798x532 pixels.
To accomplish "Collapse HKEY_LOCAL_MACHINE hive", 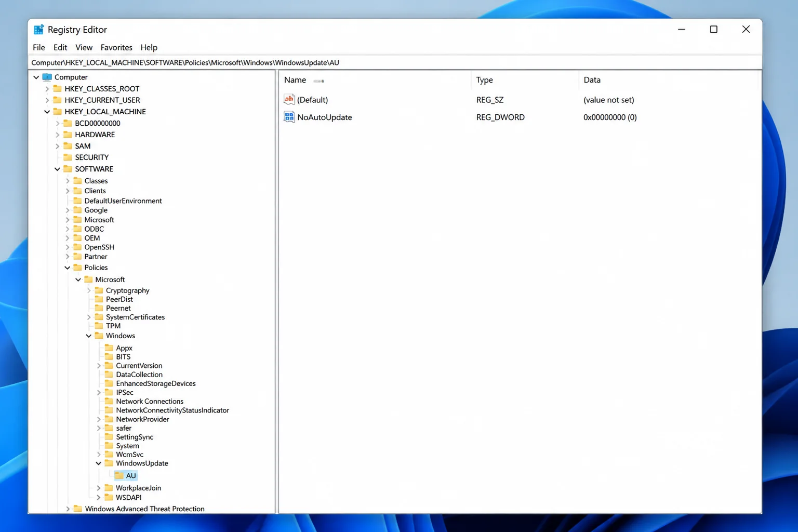I will coord(47,112).
